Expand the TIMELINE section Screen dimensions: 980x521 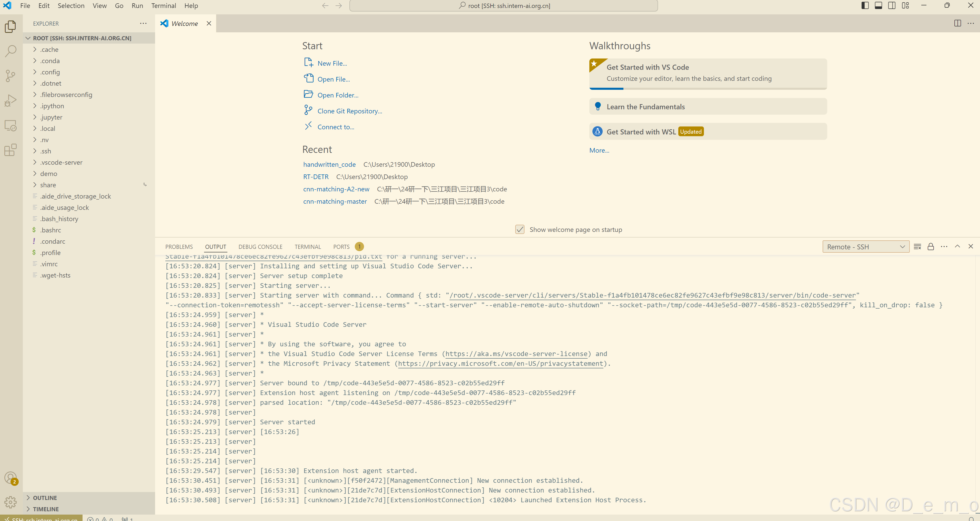[89, 509]
